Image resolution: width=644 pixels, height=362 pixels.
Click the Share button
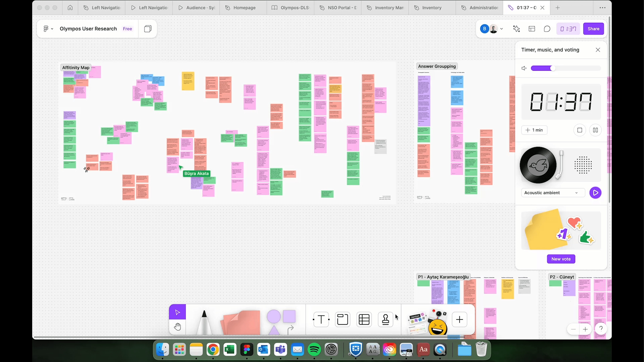[x=593, y=29]
